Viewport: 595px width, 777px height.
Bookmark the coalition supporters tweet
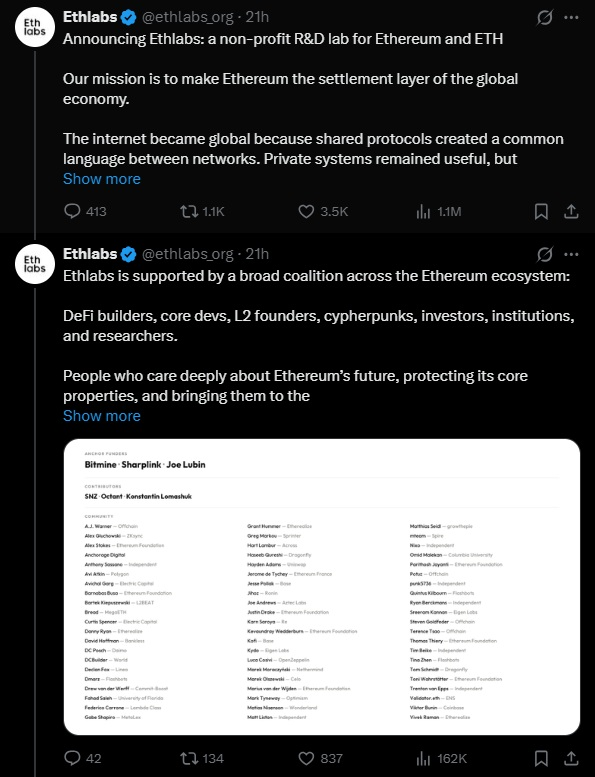coord(541,758)
